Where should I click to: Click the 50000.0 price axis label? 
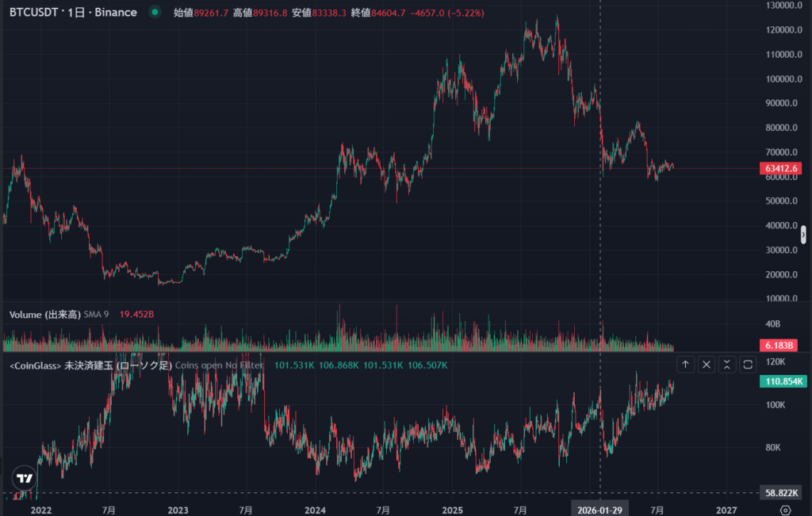782,201
